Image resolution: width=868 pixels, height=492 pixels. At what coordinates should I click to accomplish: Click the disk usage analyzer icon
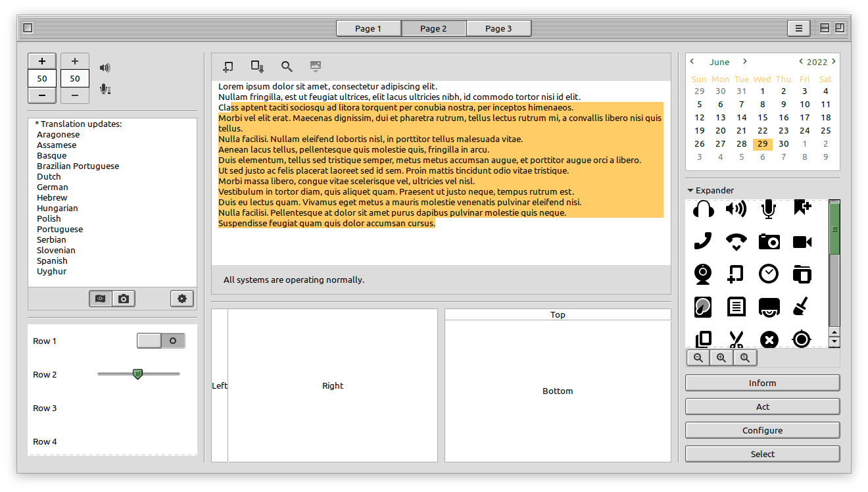[704, 307]
